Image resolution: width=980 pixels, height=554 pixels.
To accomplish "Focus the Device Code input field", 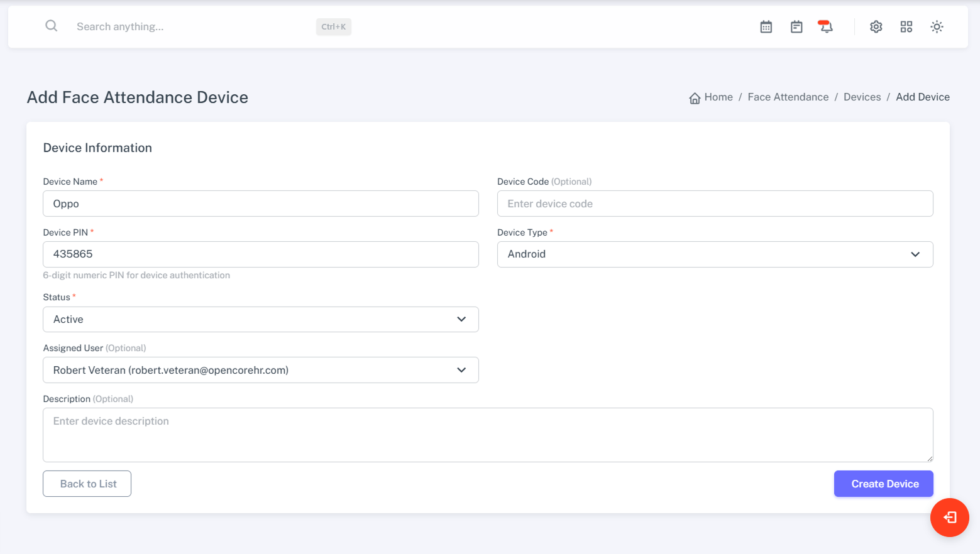I will 715,204.
